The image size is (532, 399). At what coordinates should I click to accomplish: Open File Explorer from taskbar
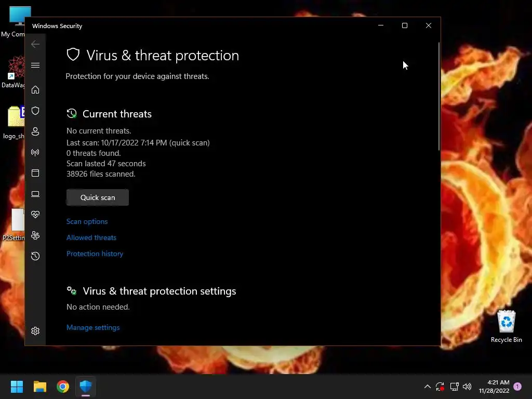click(x=39, y=387)
